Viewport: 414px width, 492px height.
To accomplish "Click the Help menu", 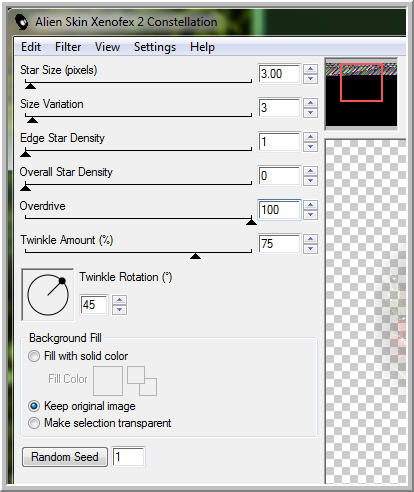I will click(x=202, y=47).
